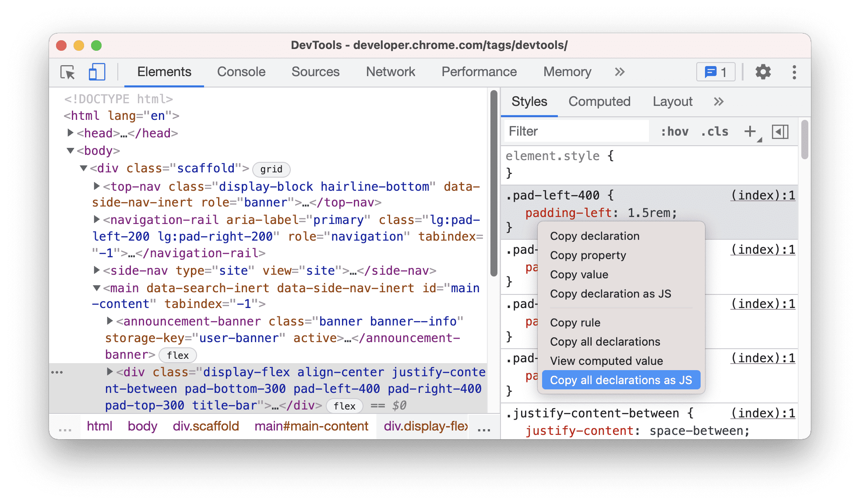Click the notification badge icon
The width and height of the screenshot is (860, 504).
tap(715, 72)
